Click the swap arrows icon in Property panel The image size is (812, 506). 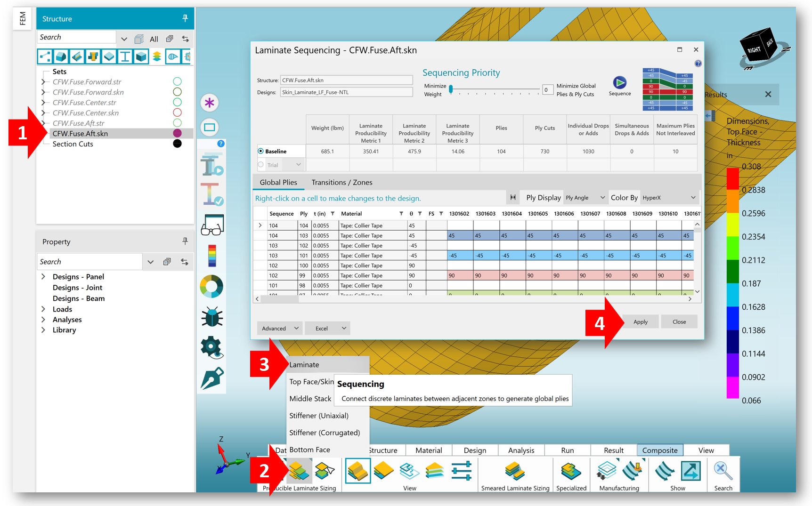[x=185, y=262]
